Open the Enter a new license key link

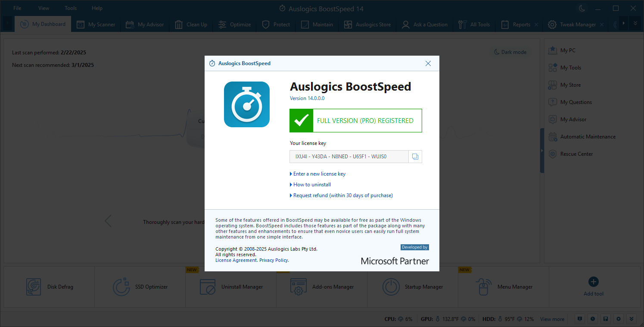[319, 174]
